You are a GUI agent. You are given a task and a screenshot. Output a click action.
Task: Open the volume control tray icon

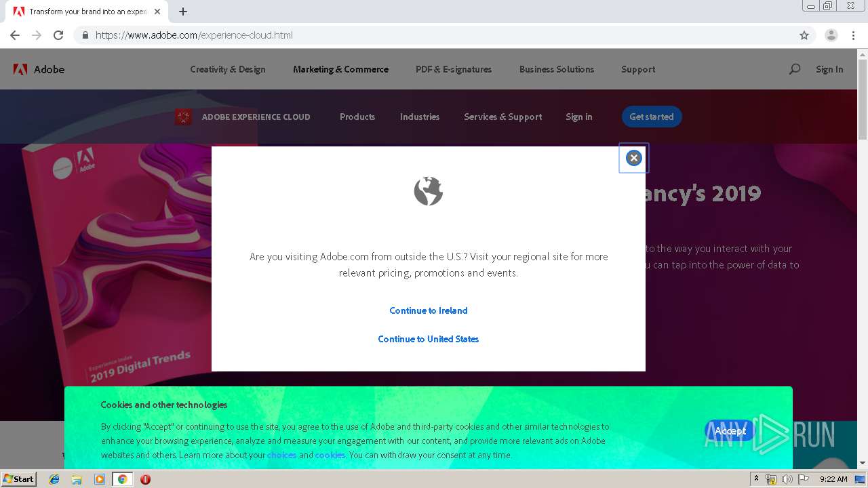(787, 479)
